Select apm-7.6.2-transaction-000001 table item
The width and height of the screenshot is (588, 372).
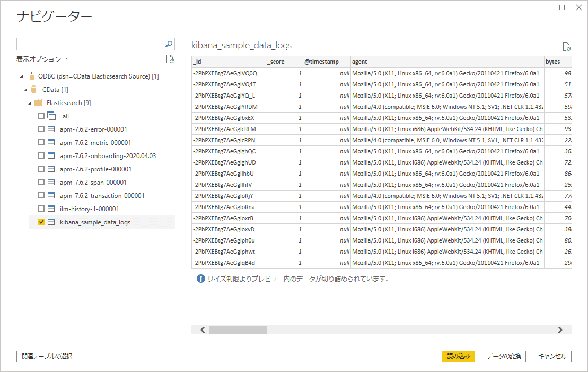coord(102,196)
